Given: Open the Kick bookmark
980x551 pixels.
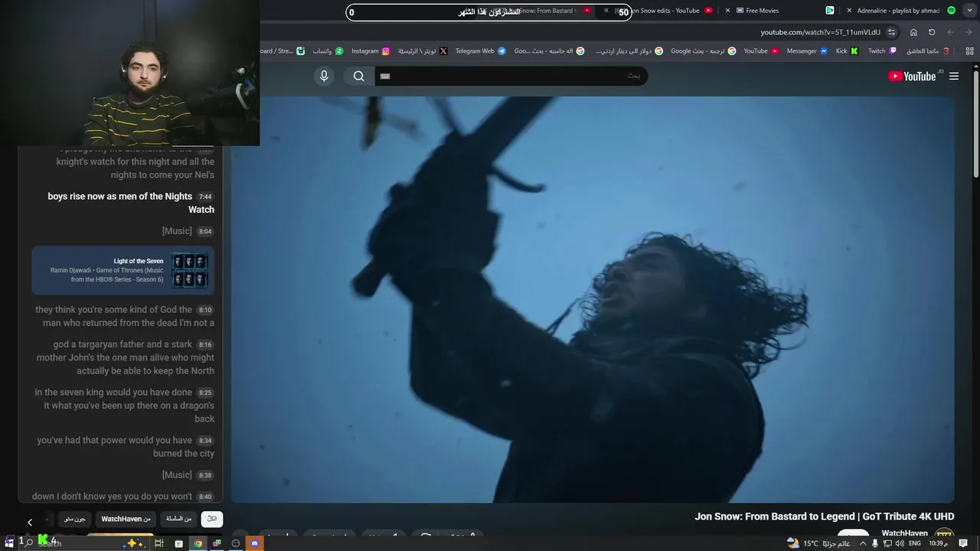Looking at the screenshot, I should [x=847, y=51].
